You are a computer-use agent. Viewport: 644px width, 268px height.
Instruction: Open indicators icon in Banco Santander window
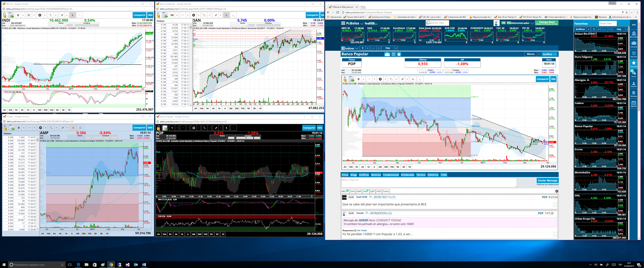205,15
